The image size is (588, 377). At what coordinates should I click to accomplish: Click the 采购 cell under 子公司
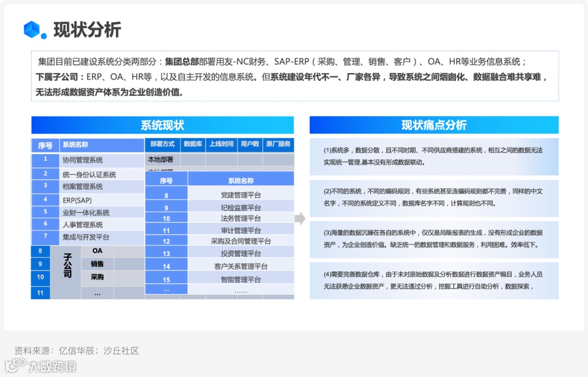coord(97,277)
